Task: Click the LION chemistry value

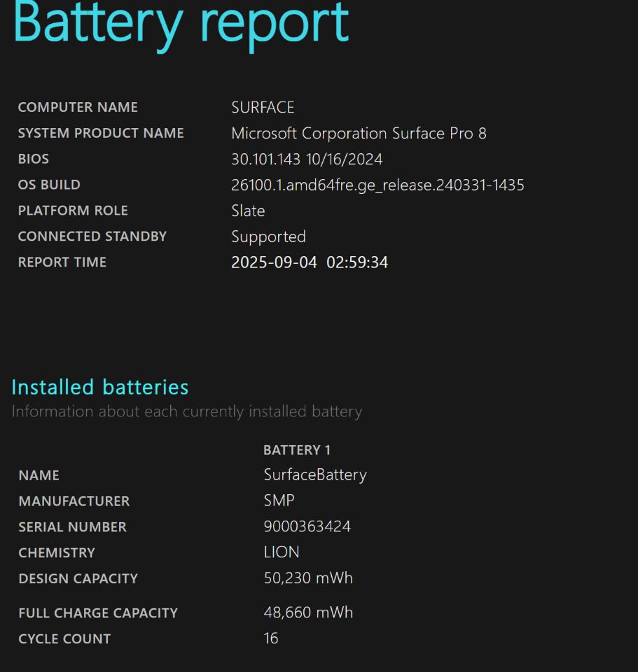Action: tap(282, 552)
